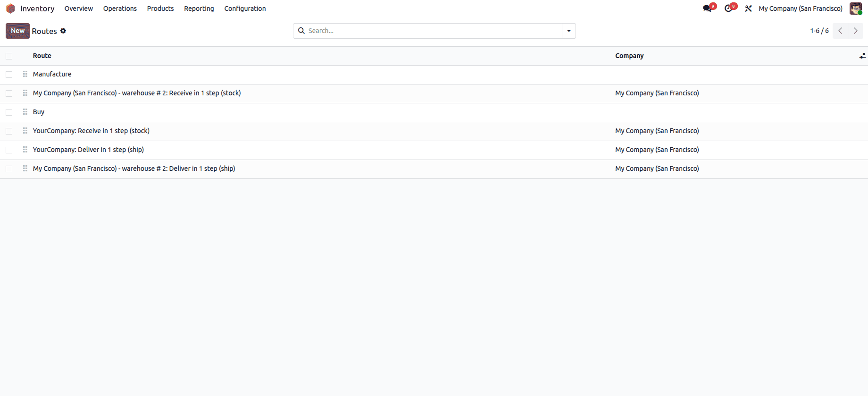
Task: Check the YourCompany Deliver in 1 step checkbox
Action: 9,150
